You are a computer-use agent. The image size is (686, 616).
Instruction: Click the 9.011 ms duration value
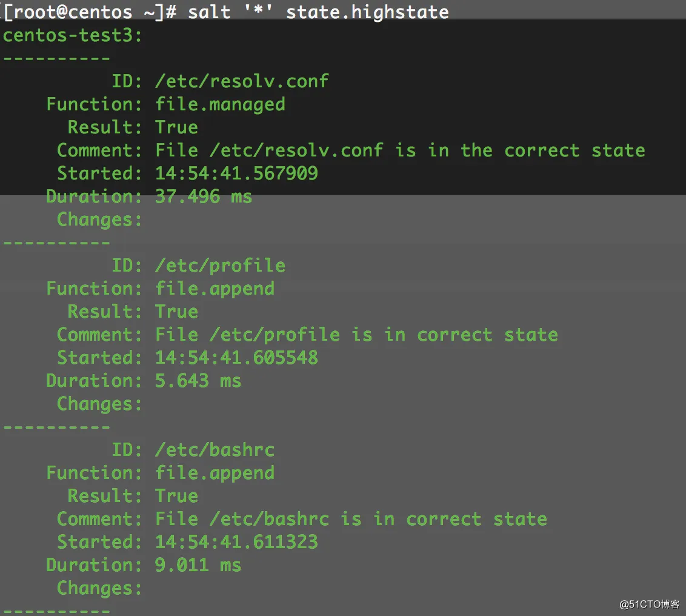click(x=198, y=564)
